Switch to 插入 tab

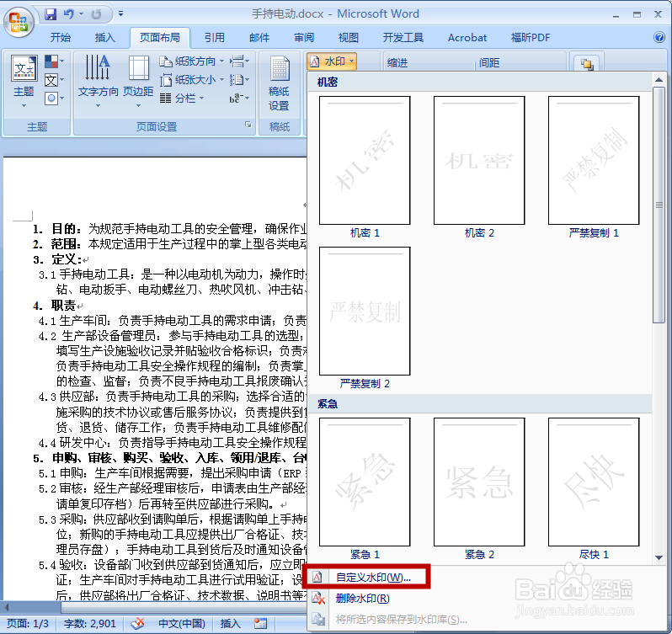pos(105,38)
